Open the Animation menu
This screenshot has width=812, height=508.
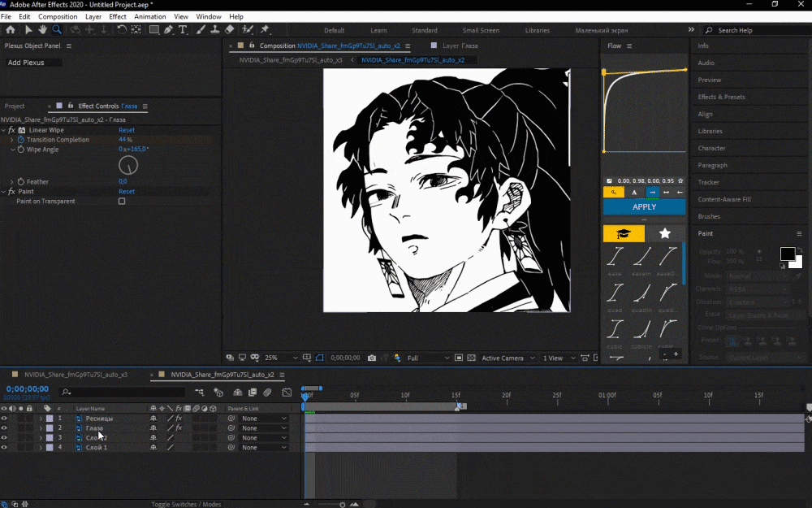[x=149, y=16]
